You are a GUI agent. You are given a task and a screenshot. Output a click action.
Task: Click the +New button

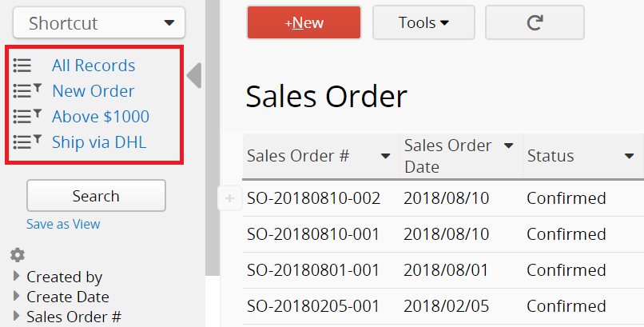coord(304,22)
